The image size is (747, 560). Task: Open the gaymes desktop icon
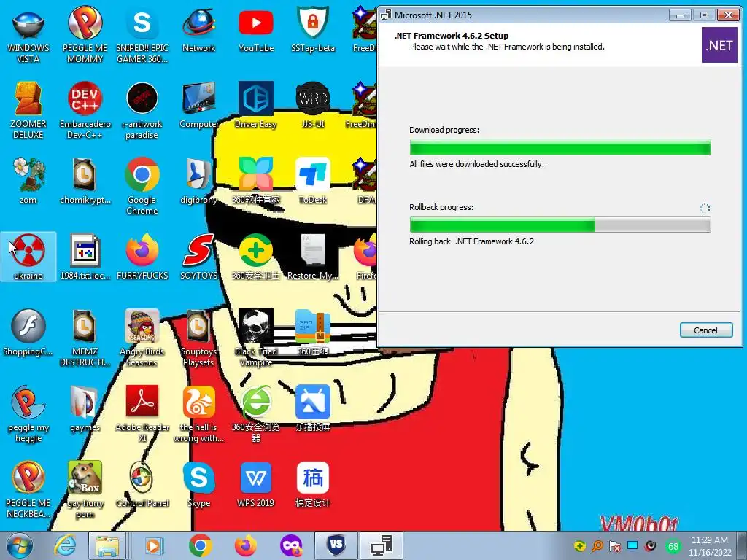point(85,408)
